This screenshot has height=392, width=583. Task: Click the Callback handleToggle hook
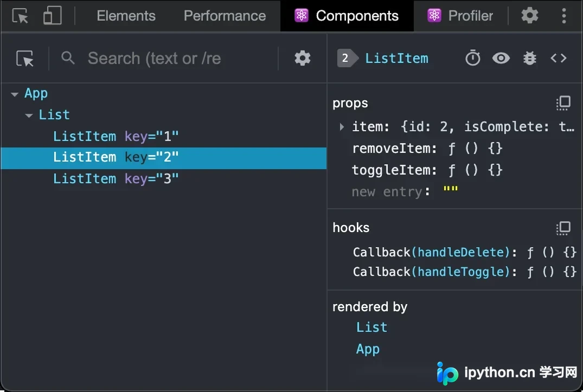coord(464,272)
